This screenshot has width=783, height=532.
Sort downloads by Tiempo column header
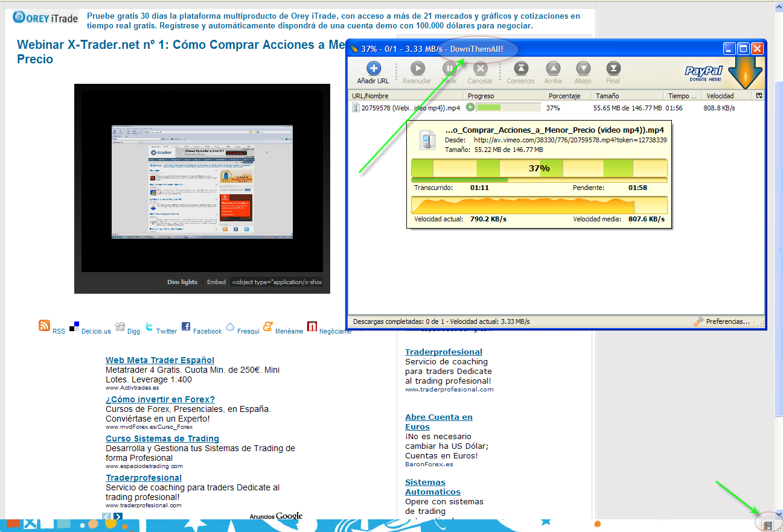[683, 96]
